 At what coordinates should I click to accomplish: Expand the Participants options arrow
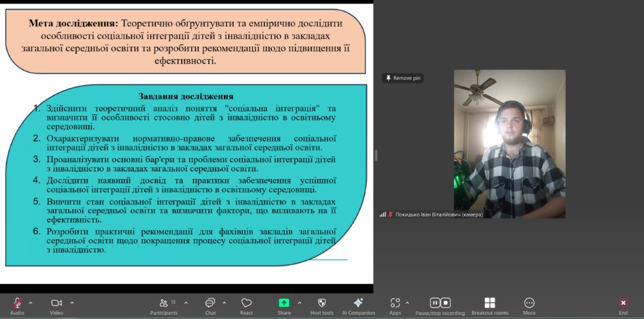[186, 303]
